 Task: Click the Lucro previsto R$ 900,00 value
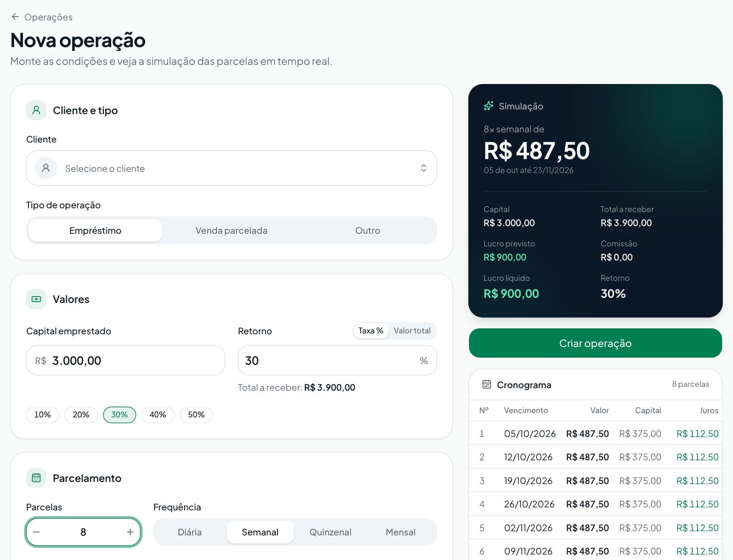[505, 257]
